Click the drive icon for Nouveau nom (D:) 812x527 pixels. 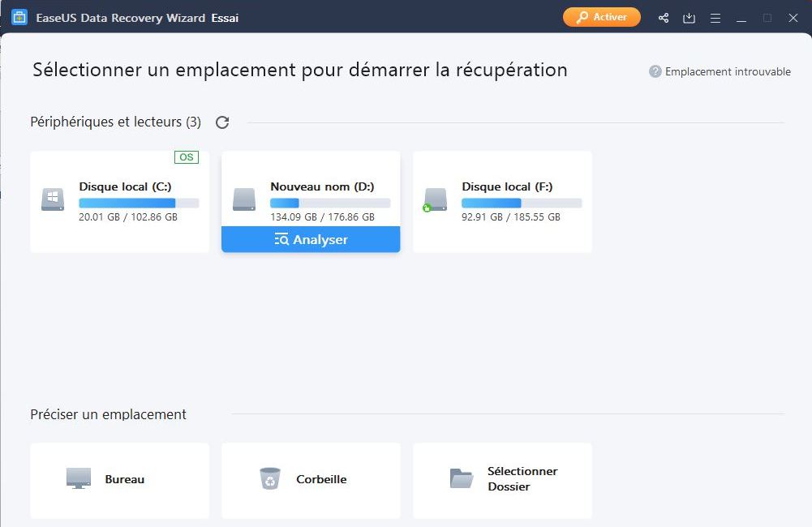click(x=244, y=199)
